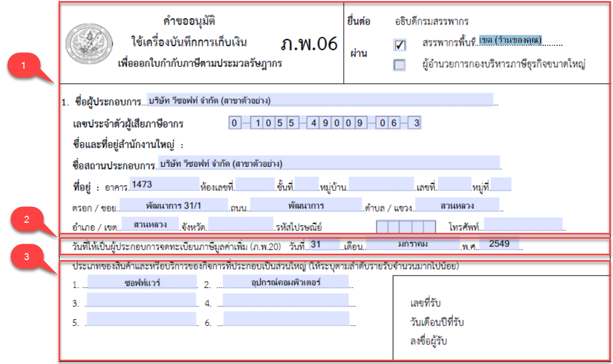
Task: Click the ตำบล / แขวง field
Action: click(x=457, y=205)
